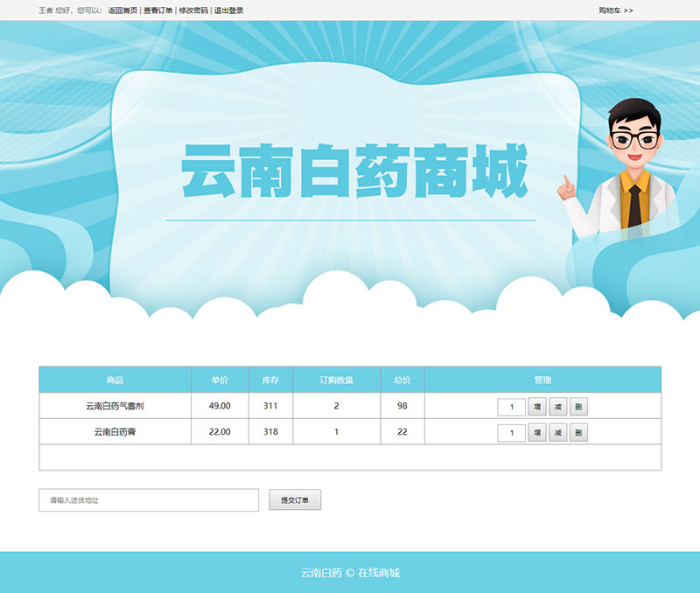This screenshot has width=700, height=593.
Task: Click the 云南白药气雾剂 product name
Action: click(x=115, y=407)
